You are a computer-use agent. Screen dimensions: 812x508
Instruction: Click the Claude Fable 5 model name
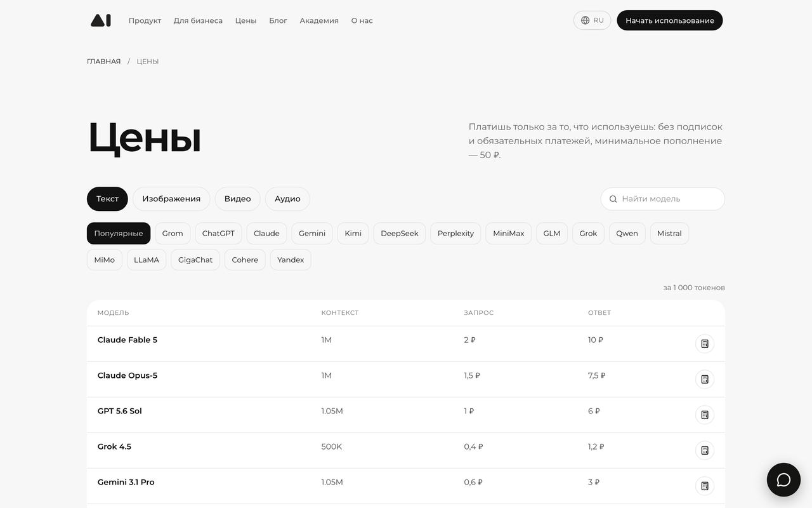click(128, 340)
